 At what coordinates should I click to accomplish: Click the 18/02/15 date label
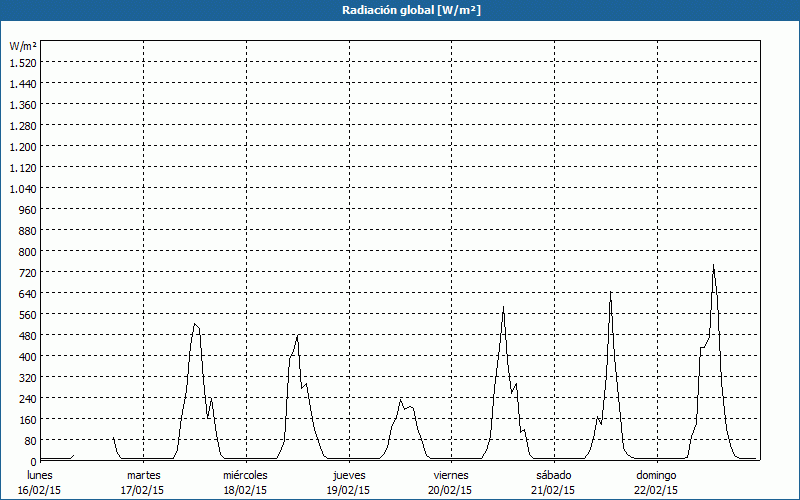(x=245, y=490)
